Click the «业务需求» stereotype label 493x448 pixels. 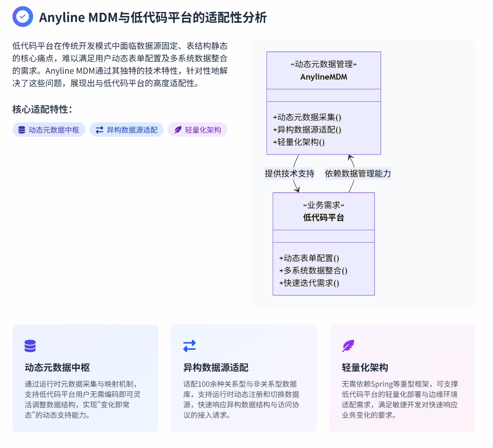click(324, 205)
